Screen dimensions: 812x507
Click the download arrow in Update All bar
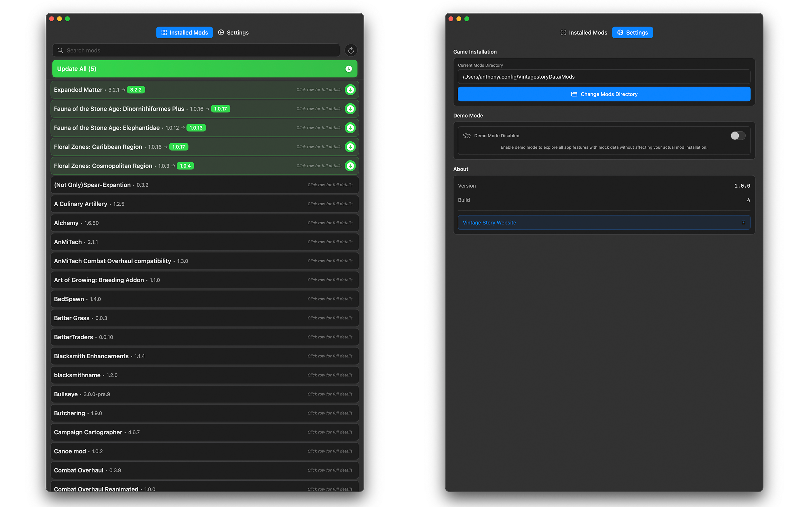click(x=349, y=69)
